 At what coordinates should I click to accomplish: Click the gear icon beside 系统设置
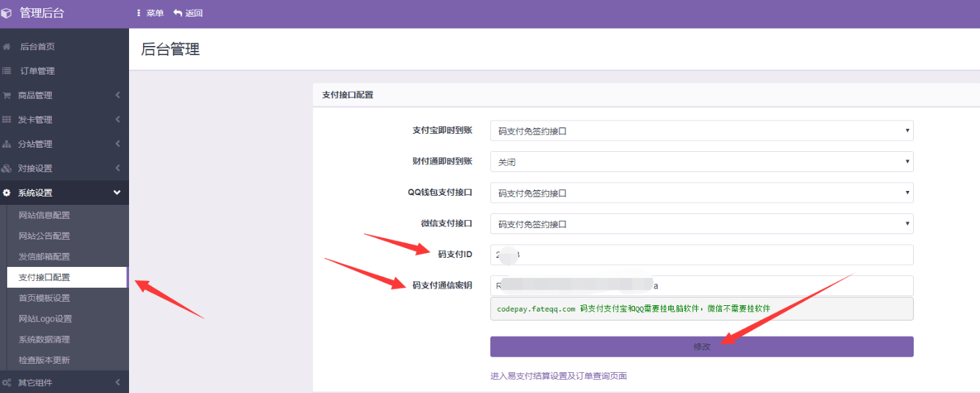[x=7, y=193]
